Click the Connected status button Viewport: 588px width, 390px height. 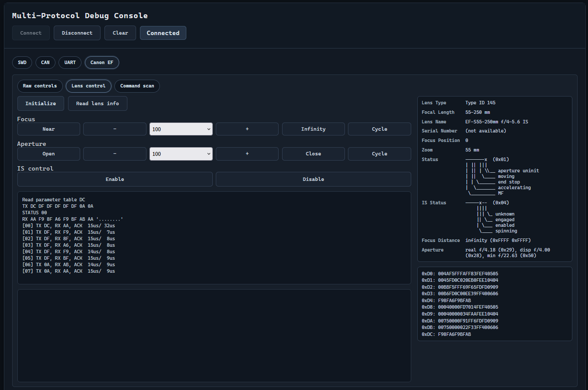(163, 33)
